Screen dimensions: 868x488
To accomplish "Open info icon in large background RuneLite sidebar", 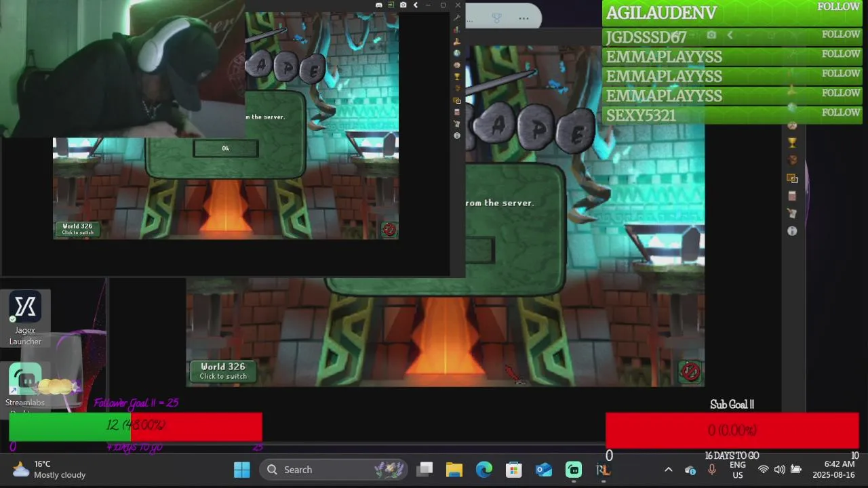I will click(x=792, y=231).
